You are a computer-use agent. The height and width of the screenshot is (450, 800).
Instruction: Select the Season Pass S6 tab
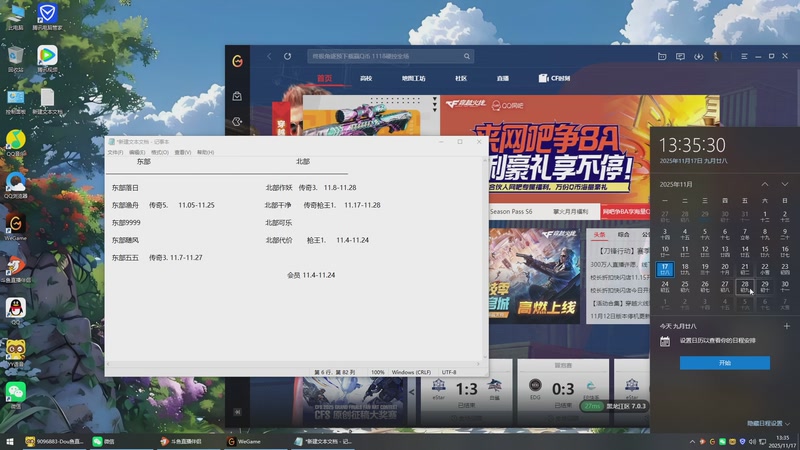pyautogui.click(x=511, y=211)
